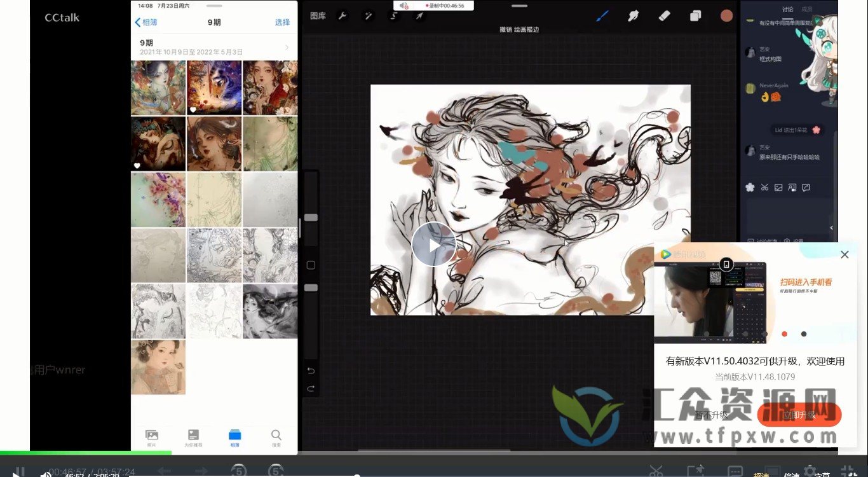Select the Smudge finger tool
The image size is (868, 477).
tap(633, 16)
